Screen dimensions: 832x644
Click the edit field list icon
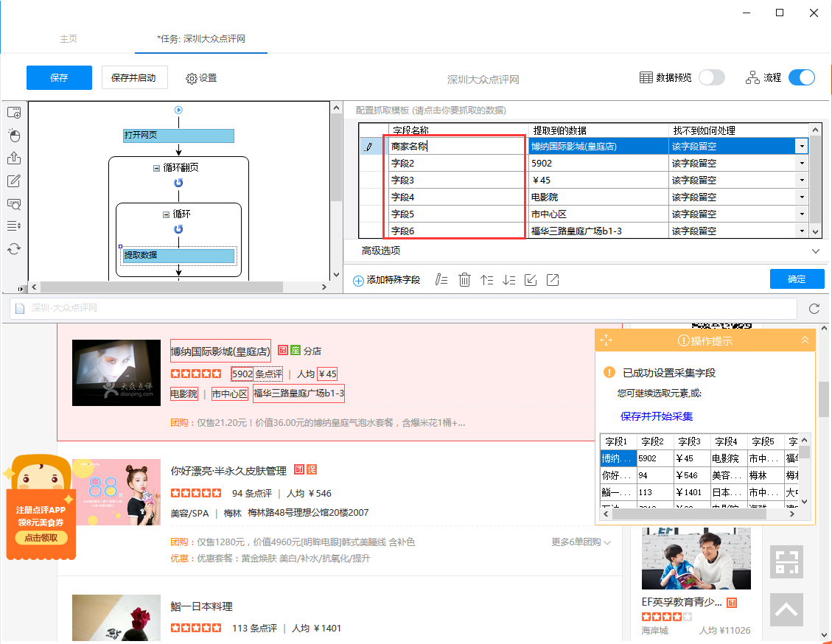(x=441, y=279)
